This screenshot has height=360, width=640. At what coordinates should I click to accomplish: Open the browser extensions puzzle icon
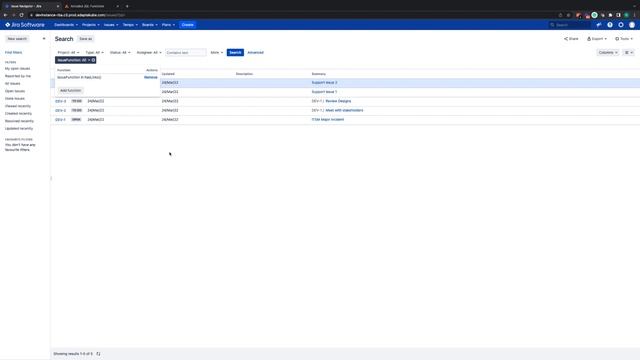tap(610, 15)
